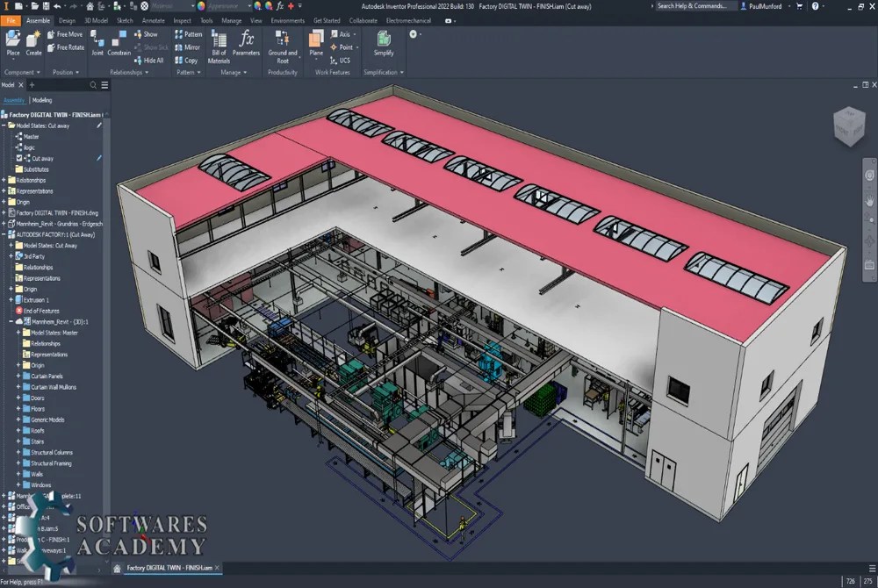Open the Joint tool
This screenshot has height=588, width=878.
pos(98,41)
